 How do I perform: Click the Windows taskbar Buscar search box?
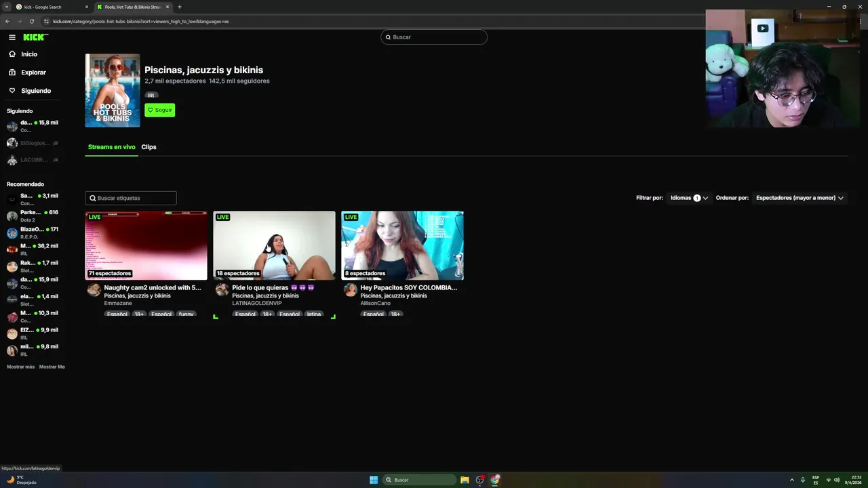coord(419,480)
